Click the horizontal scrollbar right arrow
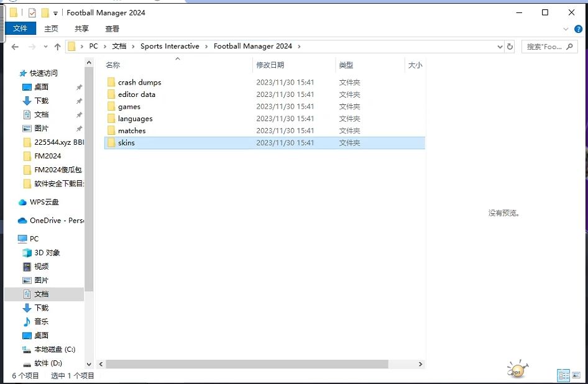 [420, 364]
